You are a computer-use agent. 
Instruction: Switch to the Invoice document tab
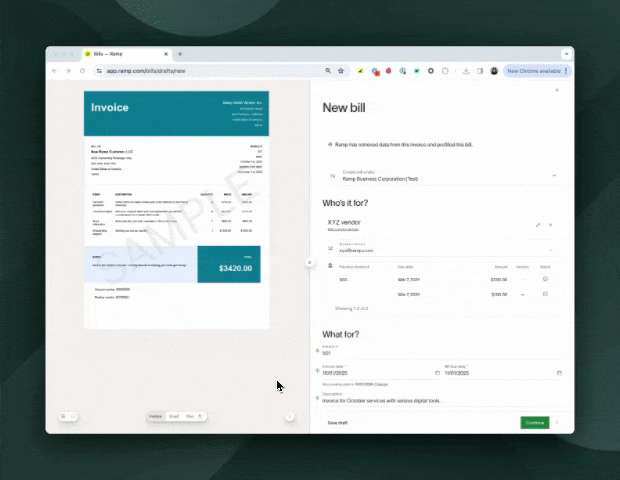[x=155, y=416]
